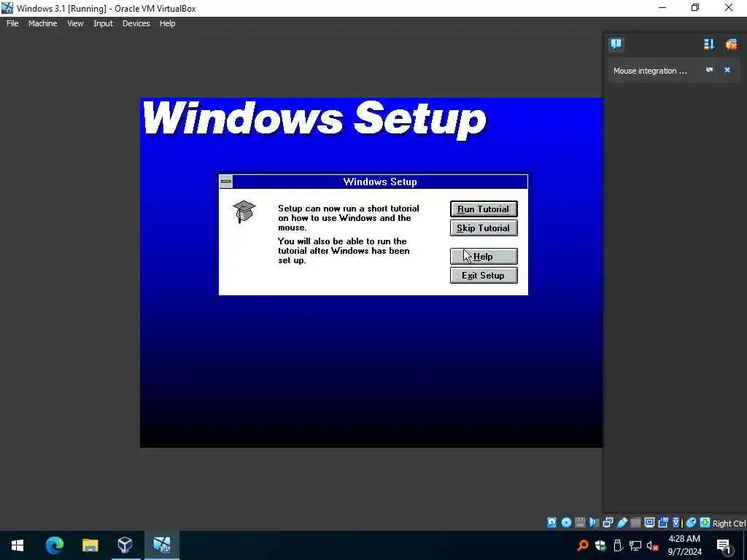The width and height of the screenshot is (747, 560).
Task: Open Windows Security from the system tray
Action: tap(600, 545)
